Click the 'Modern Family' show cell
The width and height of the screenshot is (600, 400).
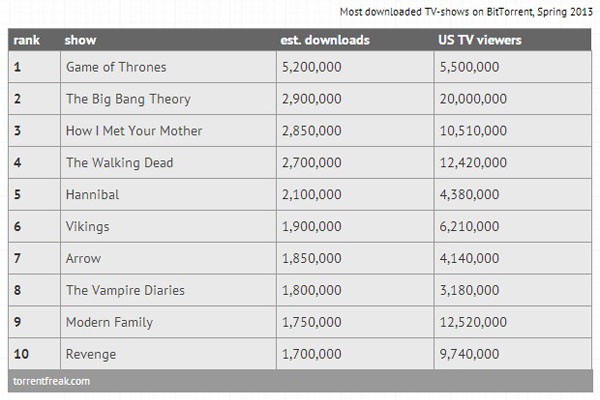[x=109, y=323]
